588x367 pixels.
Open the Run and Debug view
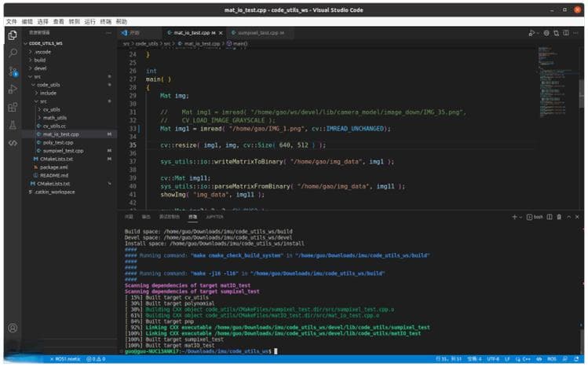tap(13, 89)
